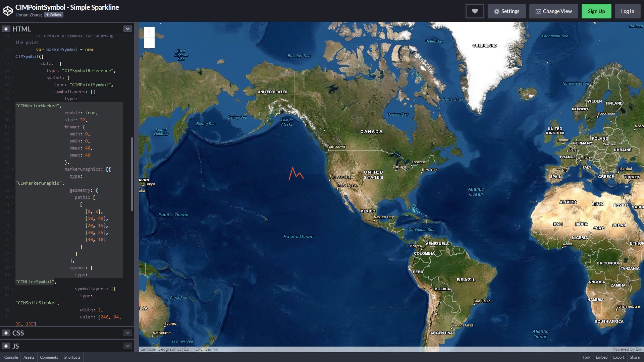Expand the JS panel dropdown chevron
644x362 pixels.
click(x=128, y=346)
